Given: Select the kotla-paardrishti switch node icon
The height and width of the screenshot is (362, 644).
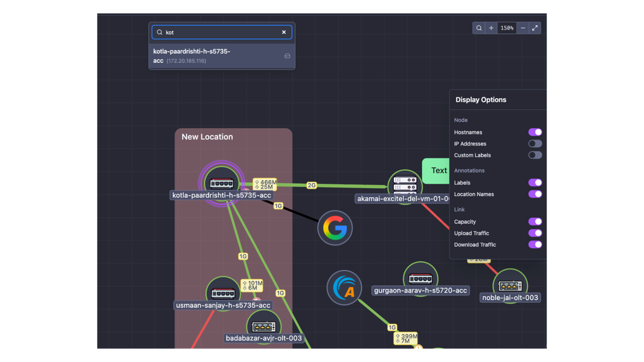Looking at the screenshot, I should click(x=222, y=183).
